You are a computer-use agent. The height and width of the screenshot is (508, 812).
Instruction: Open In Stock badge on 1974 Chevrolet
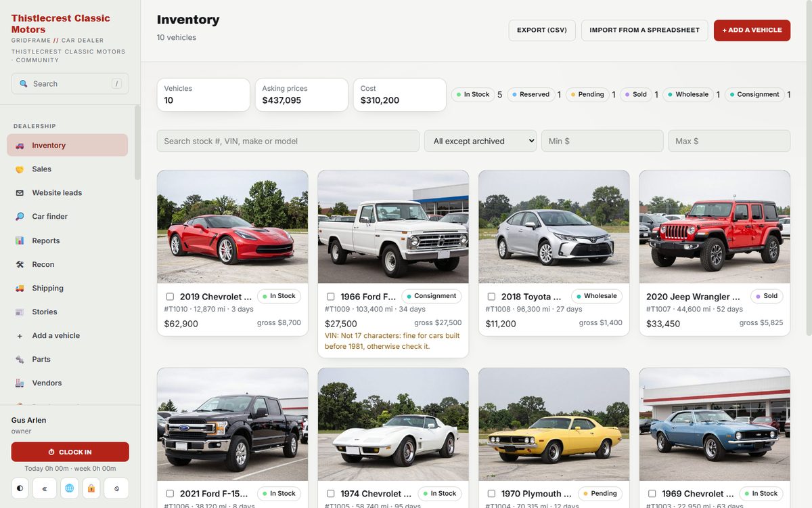[440, 493]
